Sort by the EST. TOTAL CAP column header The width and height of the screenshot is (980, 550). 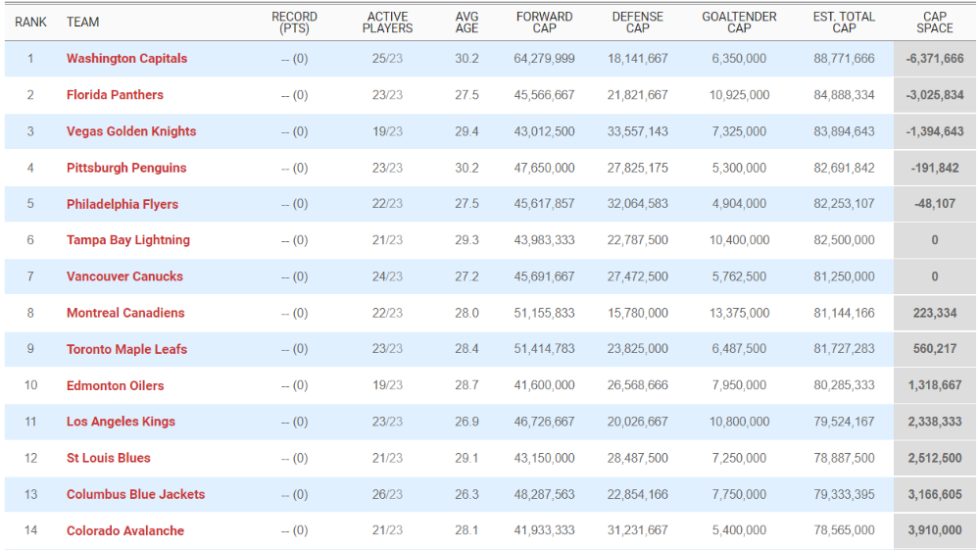pos(844,23)
